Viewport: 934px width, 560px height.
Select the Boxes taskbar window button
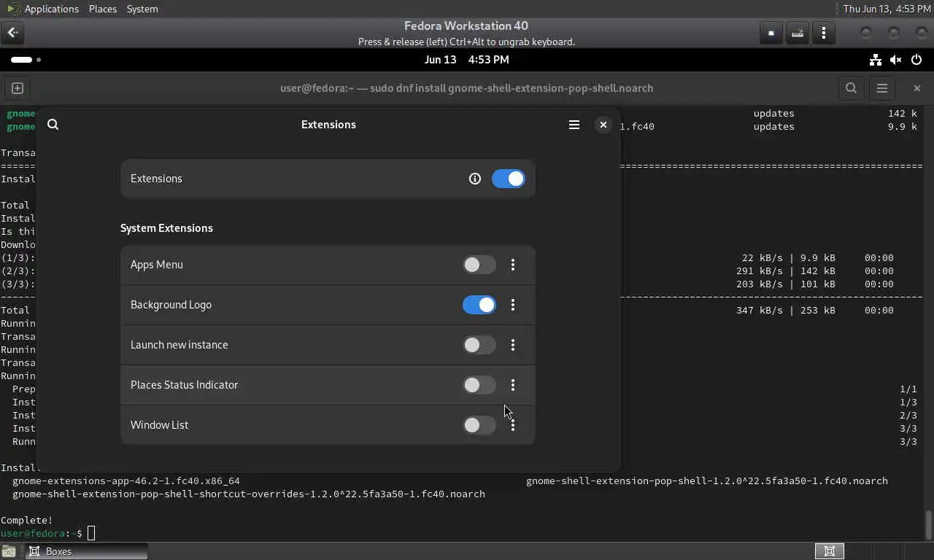click(87, 551)
